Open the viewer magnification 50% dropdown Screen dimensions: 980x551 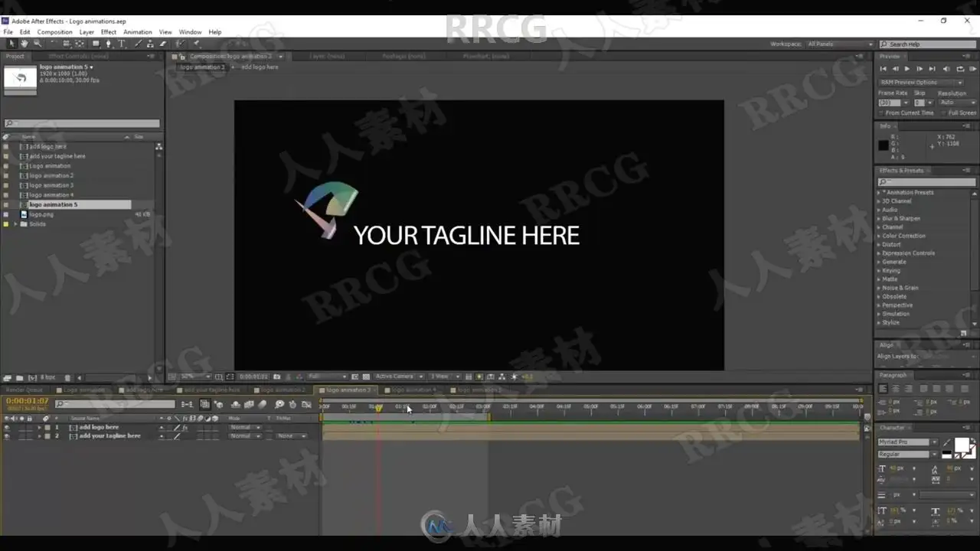tap(197, 377)
